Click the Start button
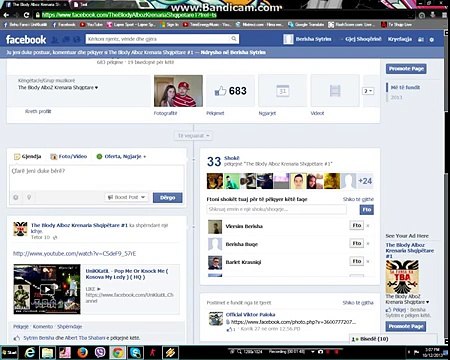Image resolution: width=450 pixels, height=360 pixels. coord(10,352)
